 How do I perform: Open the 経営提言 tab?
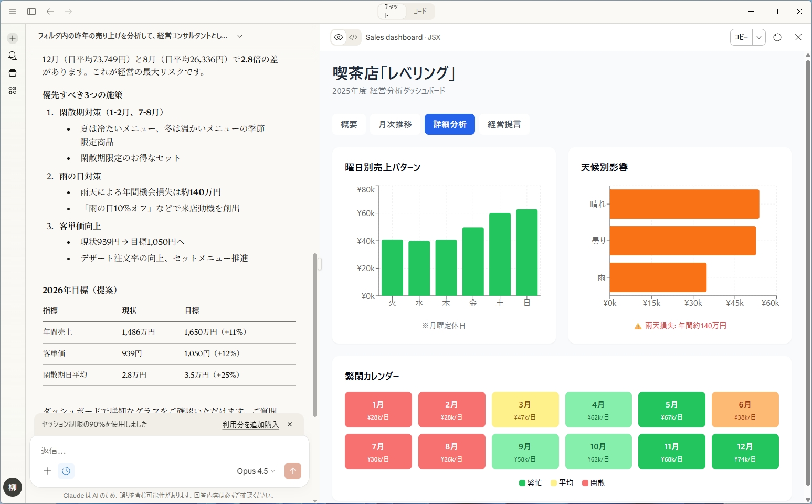(504, 124)
